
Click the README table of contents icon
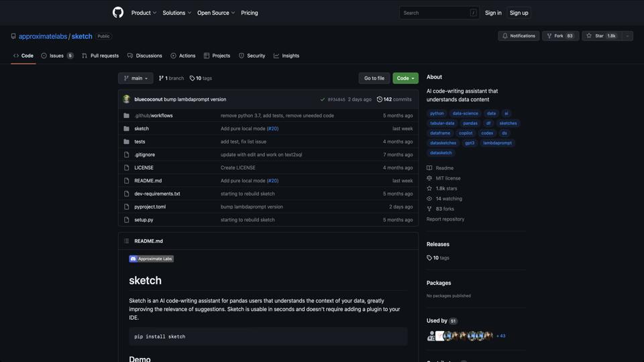(126, 241)
